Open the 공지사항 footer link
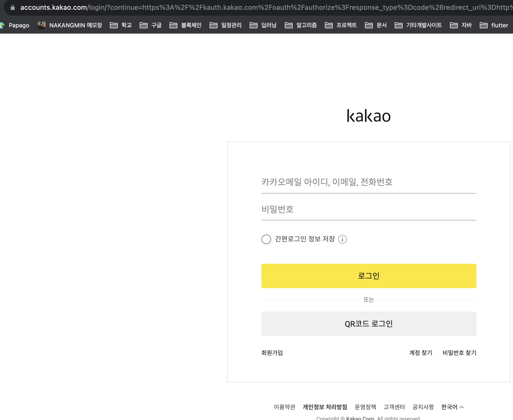The width and height of the screenshot is (513, 420). [x=423, y=407]
